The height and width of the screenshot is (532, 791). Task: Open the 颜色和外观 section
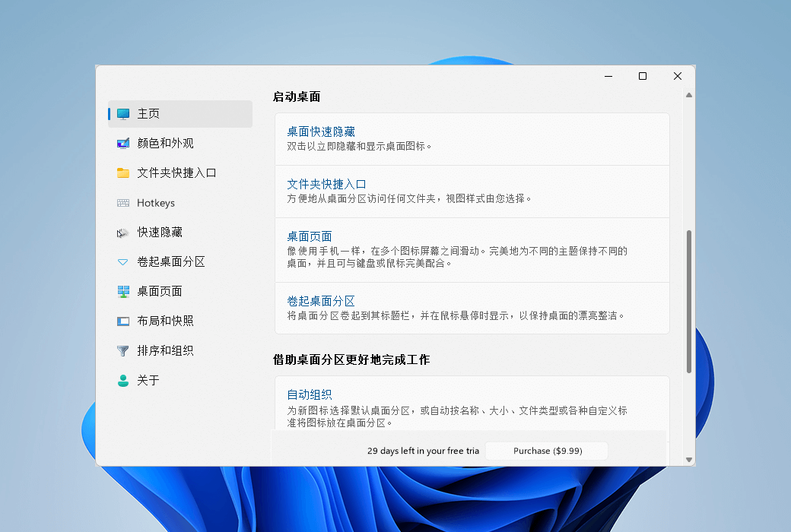180,144
